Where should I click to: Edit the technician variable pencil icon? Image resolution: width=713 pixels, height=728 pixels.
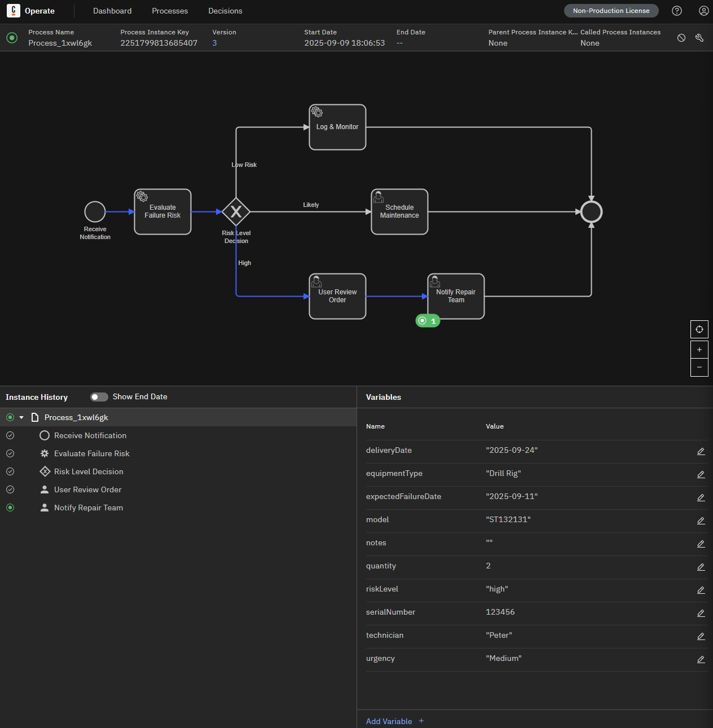[701, 636]
